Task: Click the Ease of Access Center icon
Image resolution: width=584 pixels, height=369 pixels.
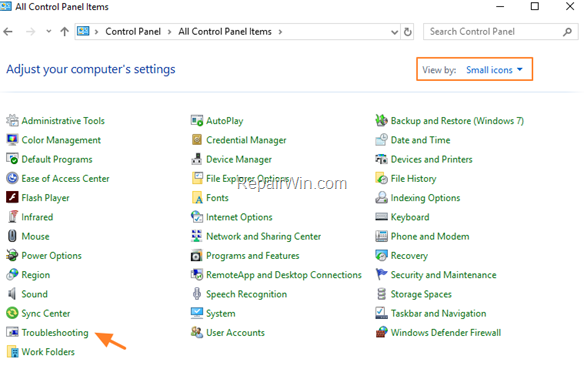Action: [x=12, y=178]
